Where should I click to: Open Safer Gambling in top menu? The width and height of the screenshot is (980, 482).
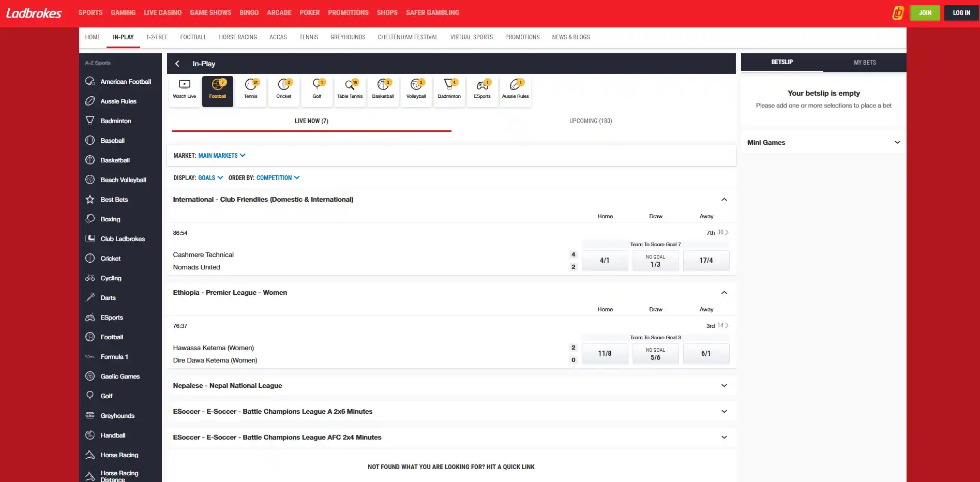[x=432, y=13]
